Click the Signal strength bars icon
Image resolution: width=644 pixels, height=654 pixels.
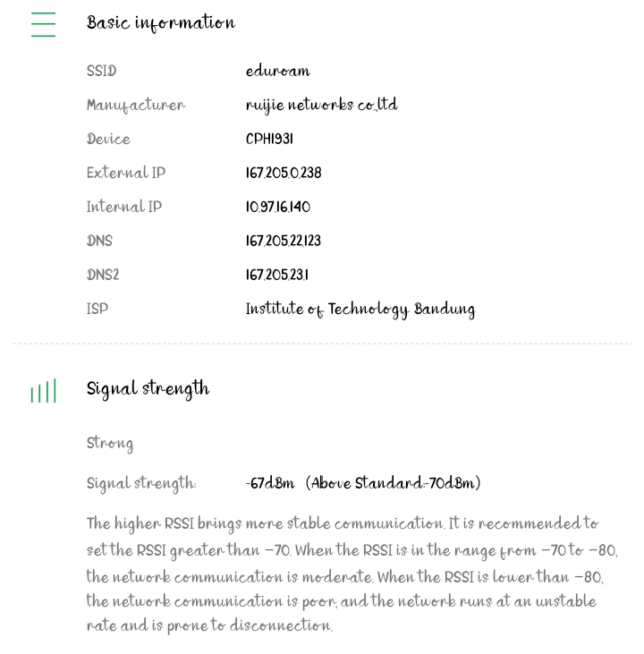43,391
